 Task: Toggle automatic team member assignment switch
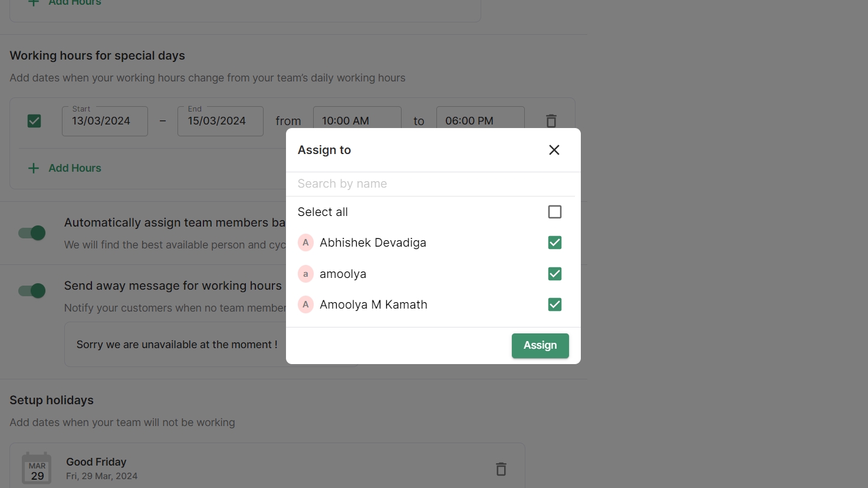[x=32, y=233]
